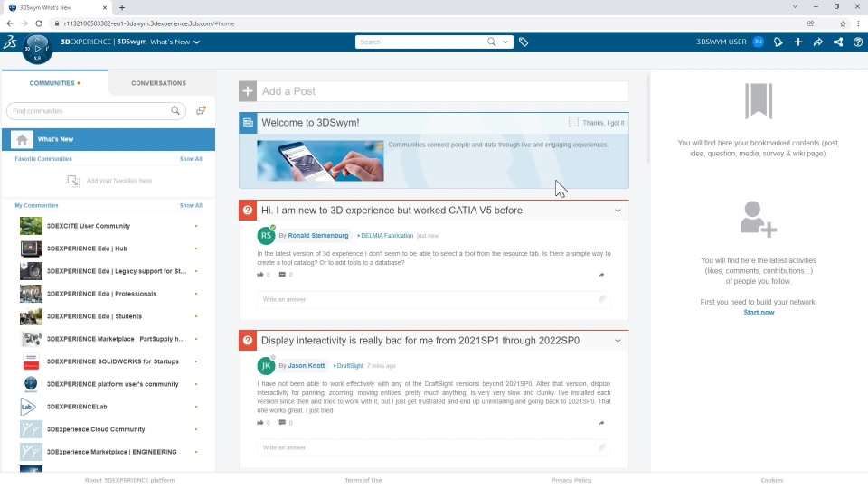
Task: Open the DELMIA Fabrication community link
Action: 387,236
